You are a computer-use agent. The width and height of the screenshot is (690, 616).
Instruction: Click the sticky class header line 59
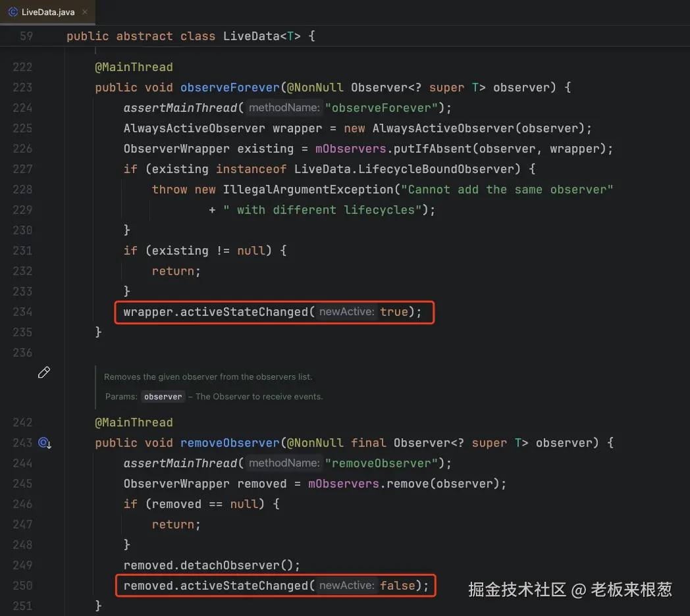tap(345, 36)
